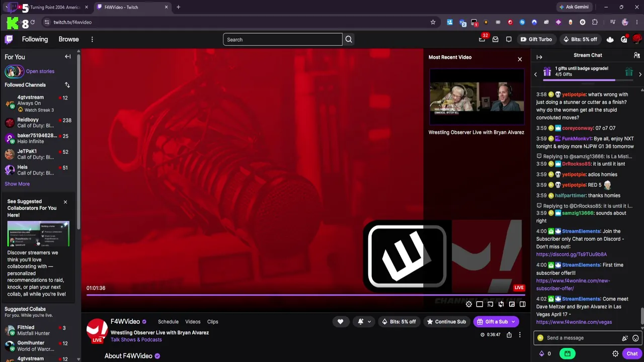
Task: Select the F4WVideo - Twitch browser tab
Action: click(132, 7)
